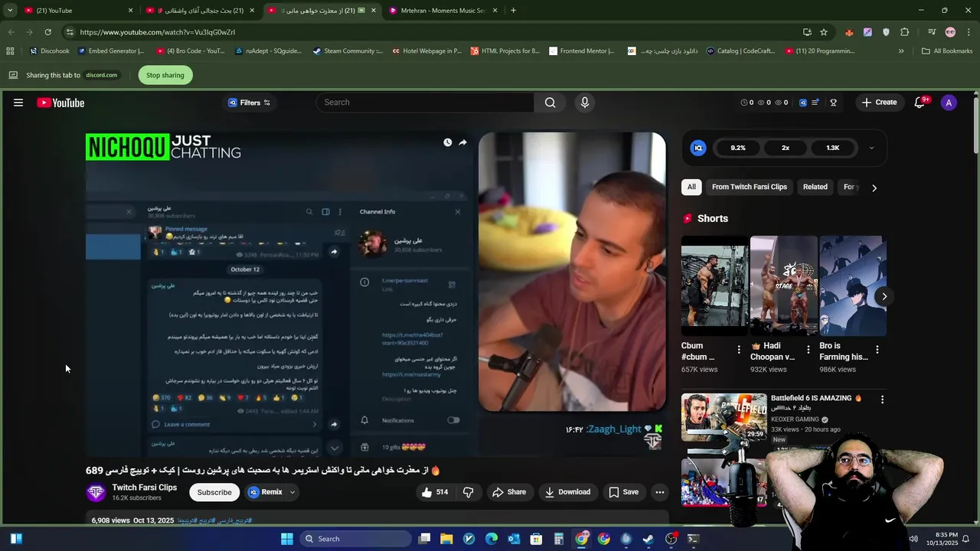This screenshot has height=551, width=980.
Task: Open the Extensions puzzle menu
Action: point(905,32)
